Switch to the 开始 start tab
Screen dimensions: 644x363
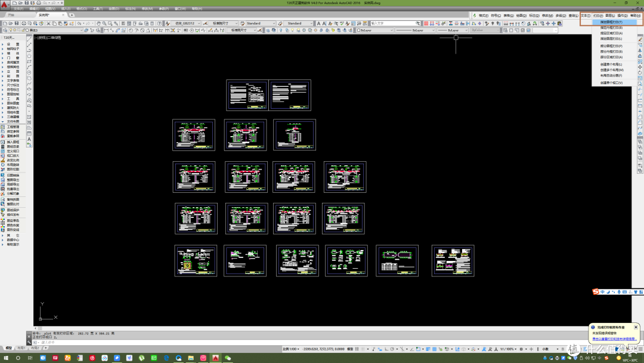[11, 15]
